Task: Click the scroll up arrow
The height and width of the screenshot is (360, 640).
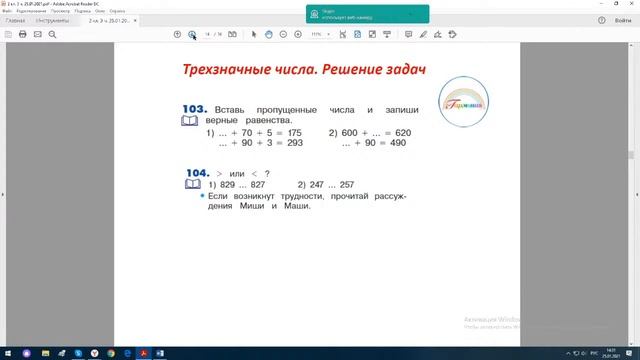Action: pyautogui.click(x=631, y=45)
